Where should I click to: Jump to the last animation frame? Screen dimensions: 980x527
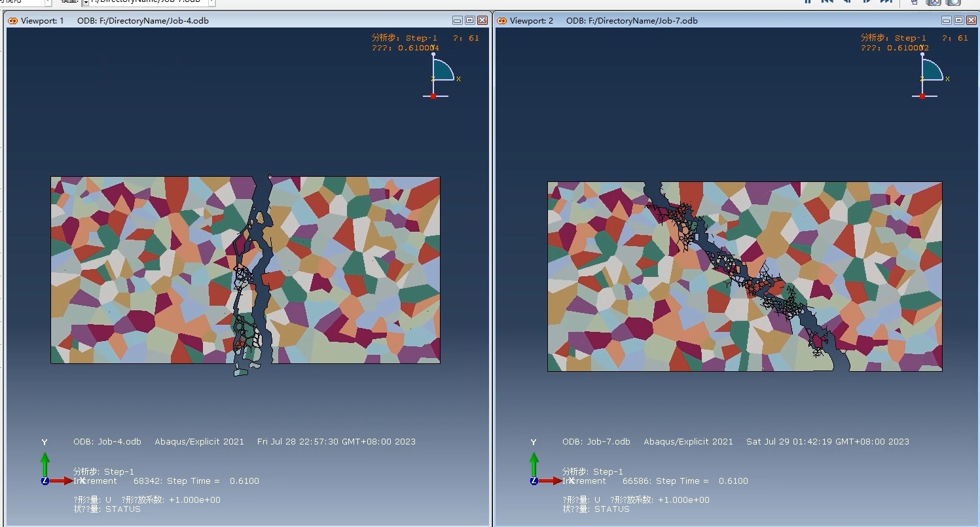click(886, 2)
